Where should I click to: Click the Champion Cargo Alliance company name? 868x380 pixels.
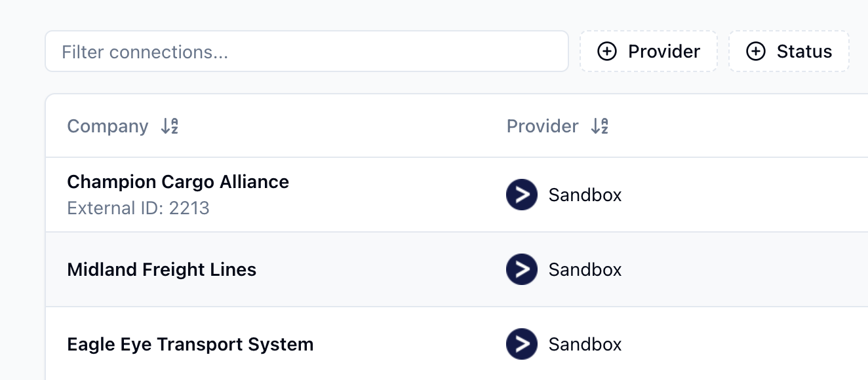[x=178, y=181]
